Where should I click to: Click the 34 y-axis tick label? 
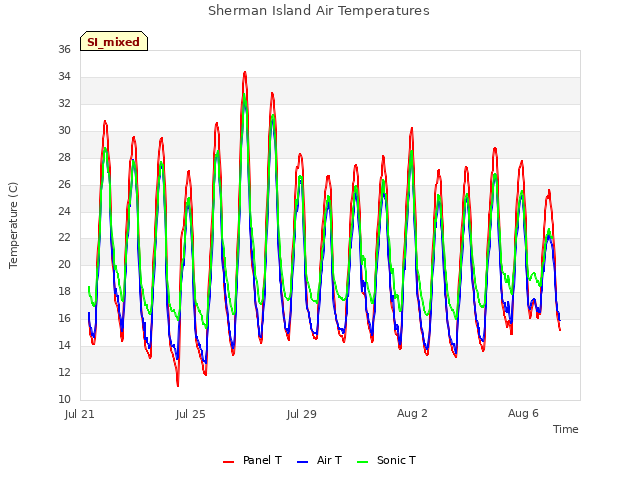click(64, 76)
